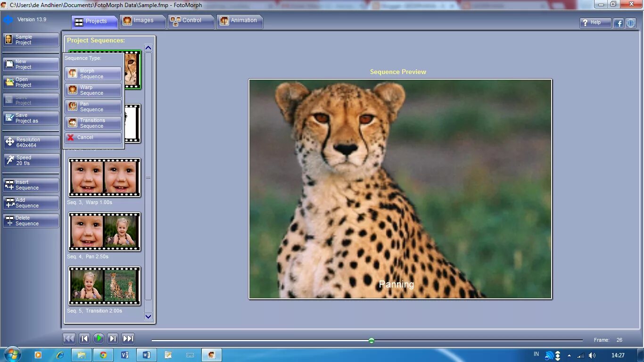The height and width of the screenshot is (362, 644).
Task: Open Internet Explorer from taskbar
Action: pyautogui.click(x=60, y=355)
